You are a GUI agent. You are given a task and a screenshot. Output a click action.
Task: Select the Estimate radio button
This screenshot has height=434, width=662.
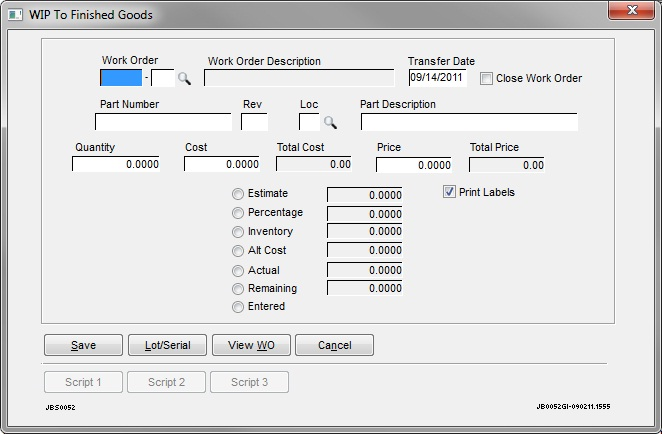click(238, 194)
